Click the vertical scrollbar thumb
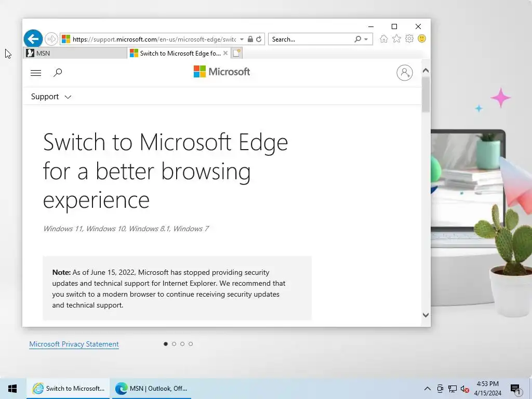The height and width of the screenshot is (399, 532). click(x=425, y=95)
